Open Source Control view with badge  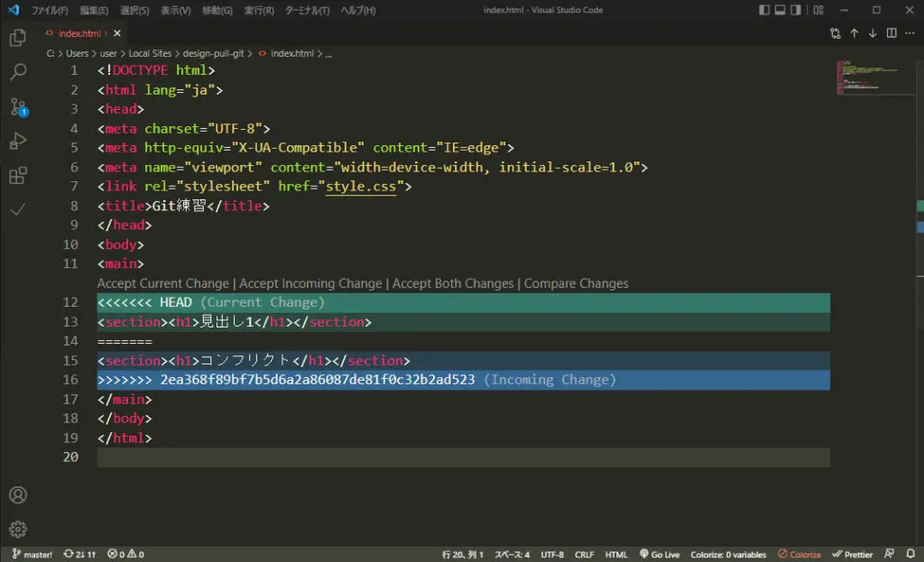click(18, 106)
